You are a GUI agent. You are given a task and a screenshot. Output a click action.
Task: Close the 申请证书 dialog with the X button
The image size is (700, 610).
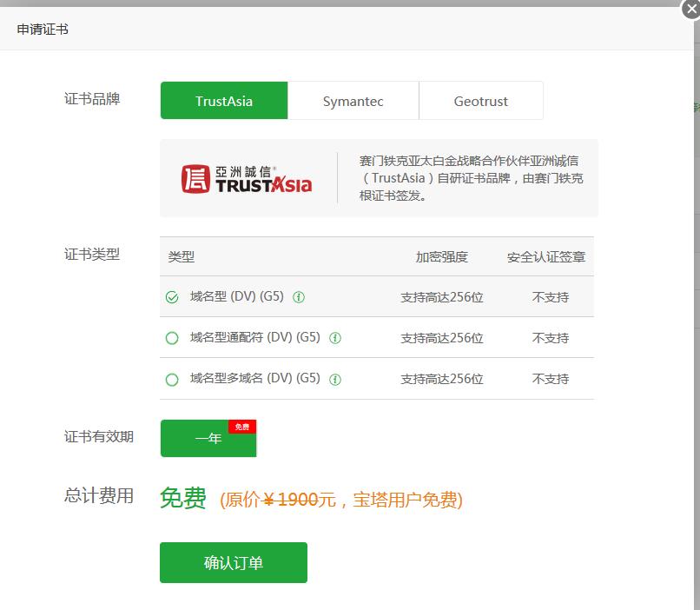691,9
